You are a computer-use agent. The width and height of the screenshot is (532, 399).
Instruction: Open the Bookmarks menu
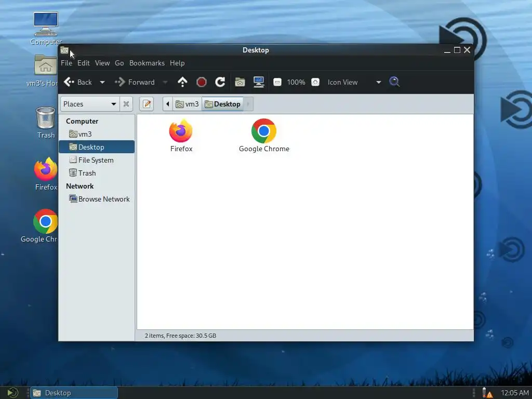click(147, 63)
